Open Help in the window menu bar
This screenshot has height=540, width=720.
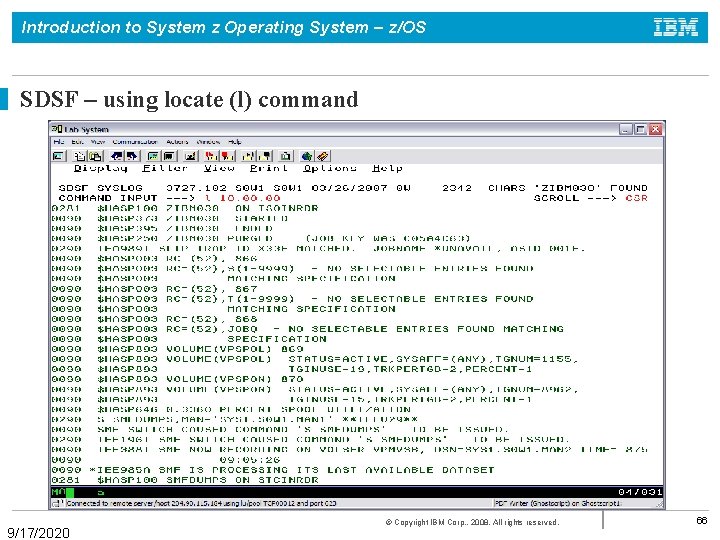[235, 142]
